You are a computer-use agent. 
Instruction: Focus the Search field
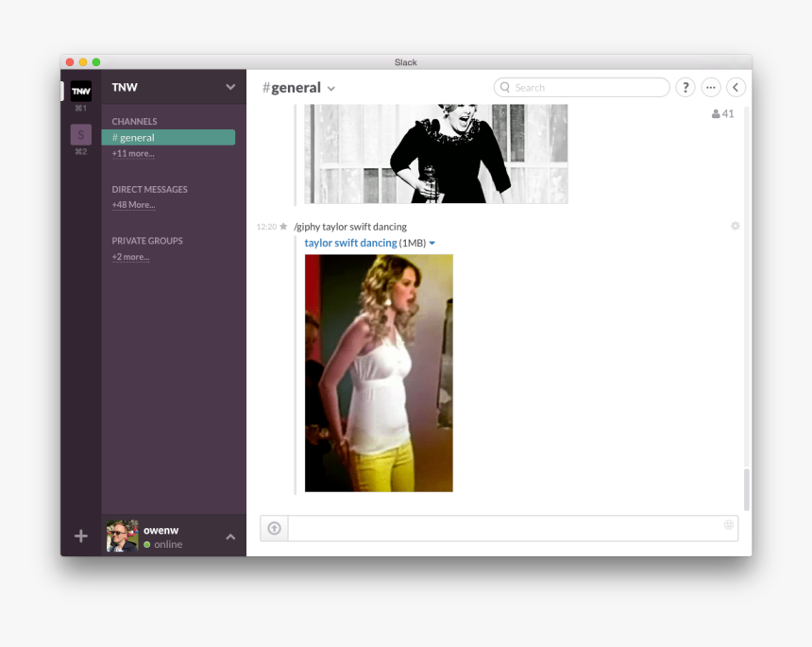pos(582,88)
